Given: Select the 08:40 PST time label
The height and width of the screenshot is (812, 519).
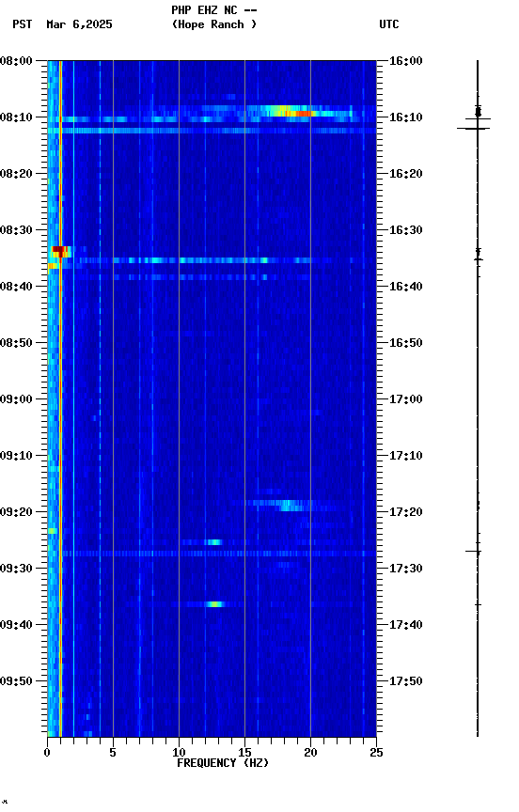Looking at the screenshot, I should click(16, 287).
